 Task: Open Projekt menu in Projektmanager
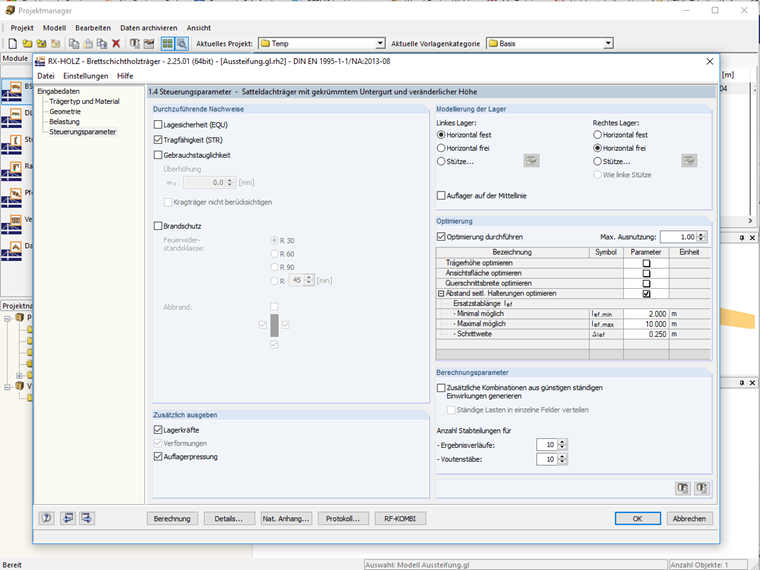point(22,28)
